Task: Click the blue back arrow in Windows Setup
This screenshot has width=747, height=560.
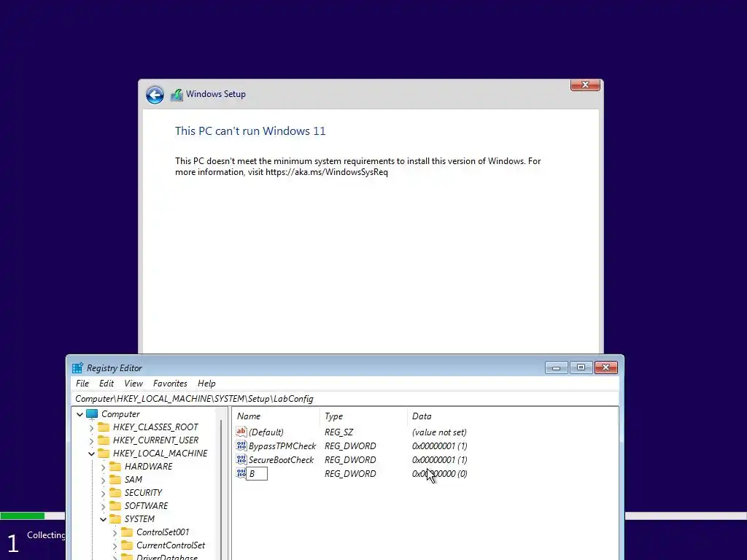Action: click(155, 95)
